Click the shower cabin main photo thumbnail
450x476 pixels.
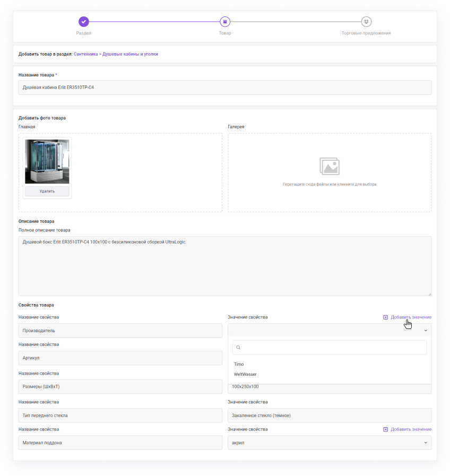point(47,161)
